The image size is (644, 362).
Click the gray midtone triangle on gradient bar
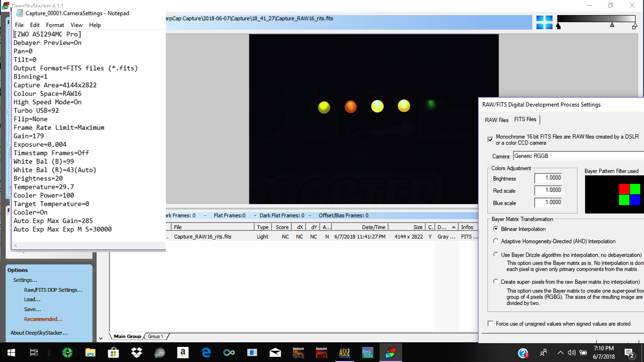612,25
